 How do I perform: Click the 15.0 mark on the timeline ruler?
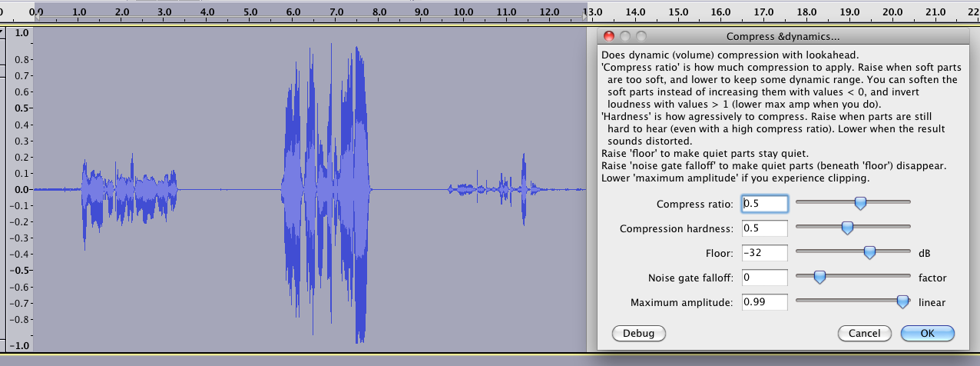pos(677,12)
